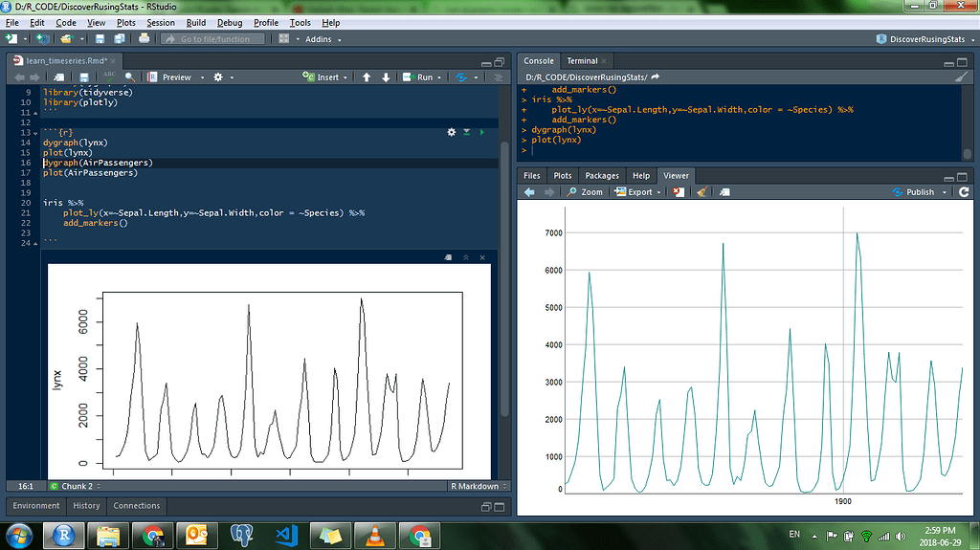Screen dimensions: 980x550
Task: Click the Windows Start button
Action: pos(19,536)
